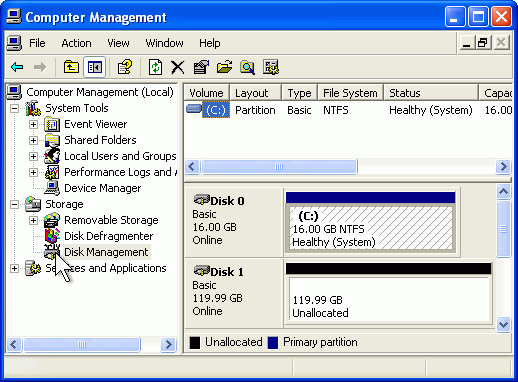Select the Disk 0 label box

point(233,222)
